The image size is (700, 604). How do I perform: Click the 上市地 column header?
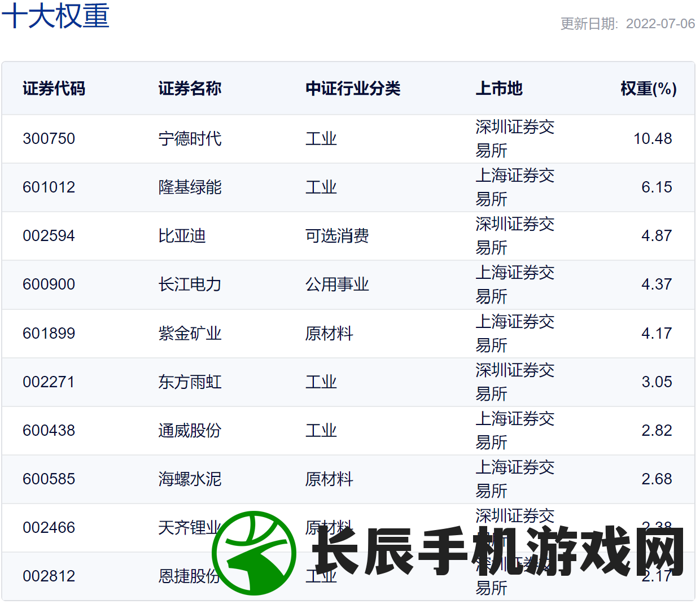coord(499,89)
